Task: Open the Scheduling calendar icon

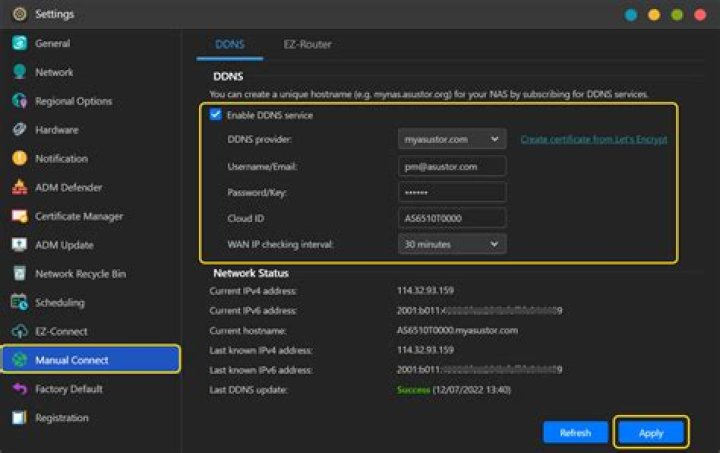Action: (x=18, y=302)
